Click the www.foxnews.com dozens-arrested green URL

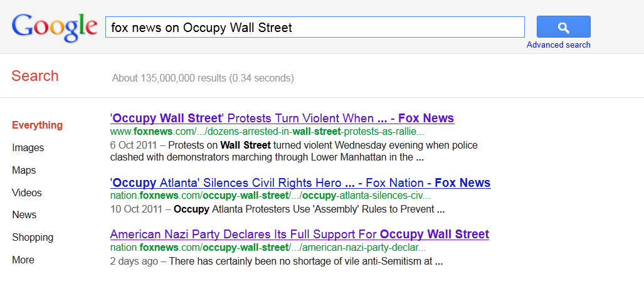[267, 132]
